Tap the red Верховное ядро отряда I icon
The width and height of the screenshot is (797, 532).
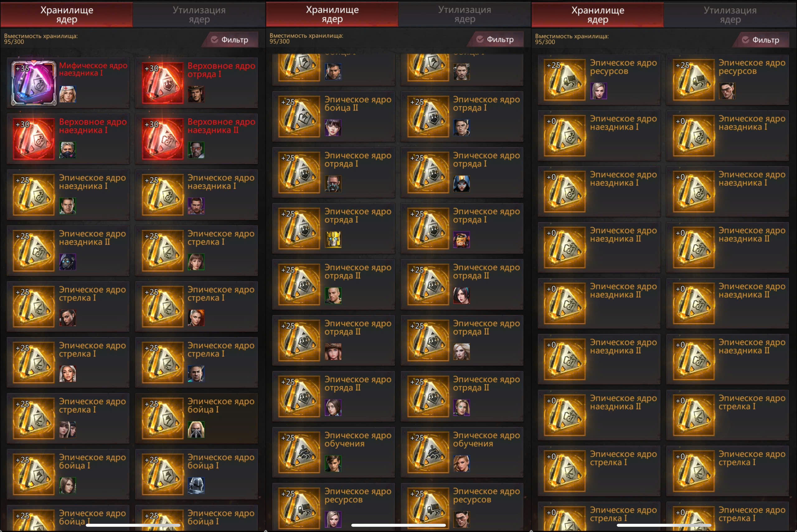point(163,83)
